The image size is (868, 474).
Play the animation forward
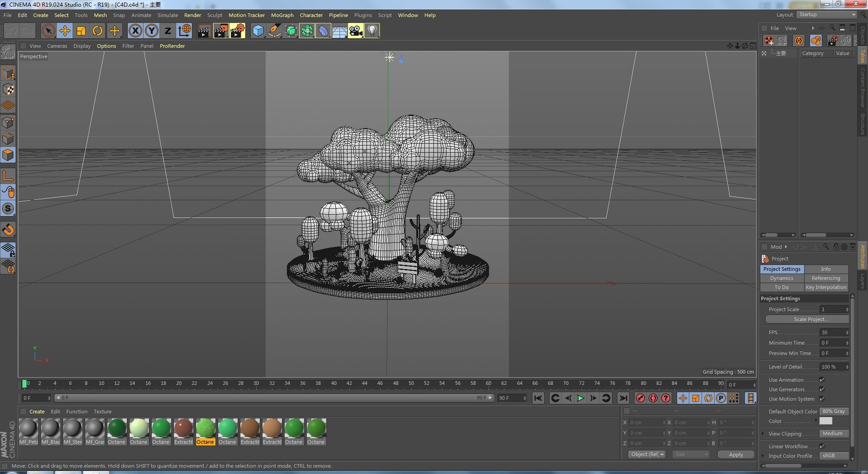point(580,398)
